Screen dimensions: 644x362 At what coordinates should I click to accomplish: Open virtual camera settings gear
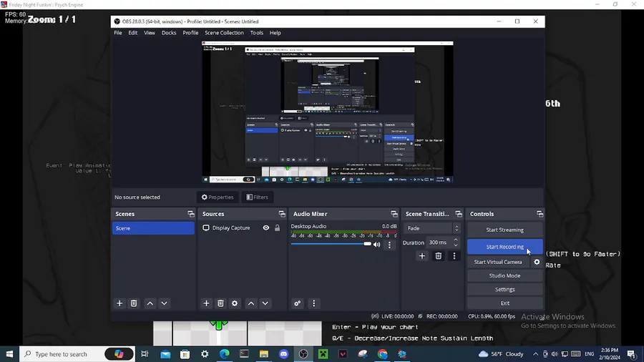tap(537, 262)
